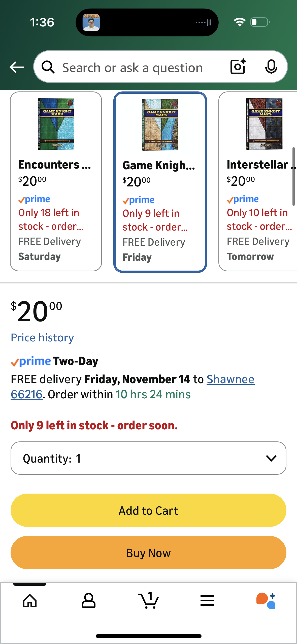The width and height of the screenshot is (297, 644).
Task: Open the Price history link
Action: [42, 338]
